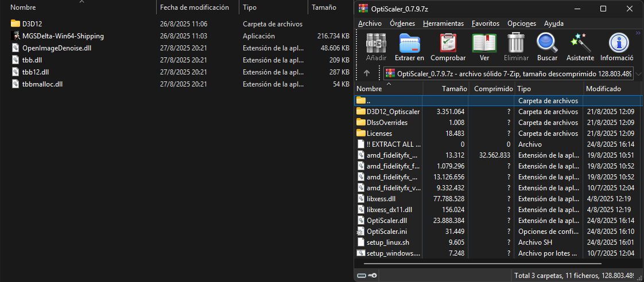Click the horizontal scrollbar in archive list
The image size is (644, 282).
pyautogui.click(x=483, y=264)
